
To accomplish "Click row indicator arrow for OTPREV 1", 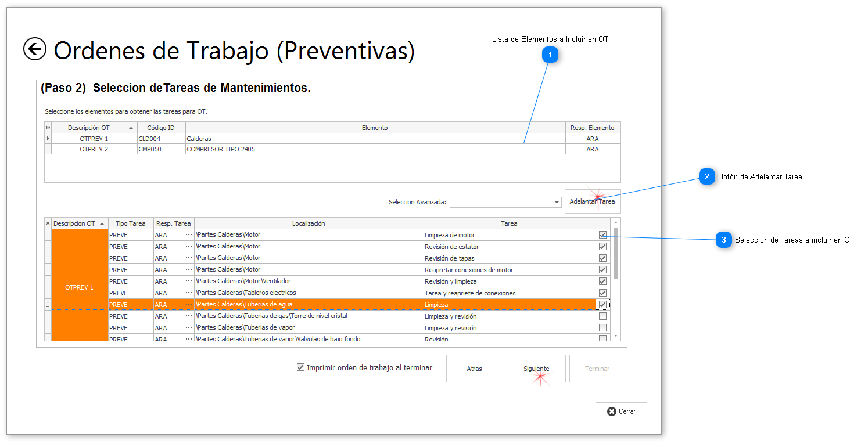I will 48,139.
